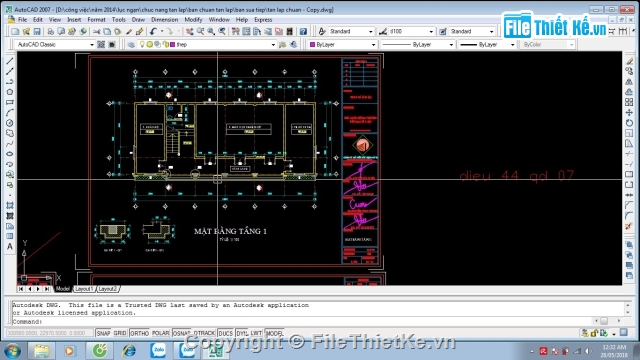Open the ByLayer lineweight dropdown
This screenshot has width=640, height=360.
[x=487, y=44]
